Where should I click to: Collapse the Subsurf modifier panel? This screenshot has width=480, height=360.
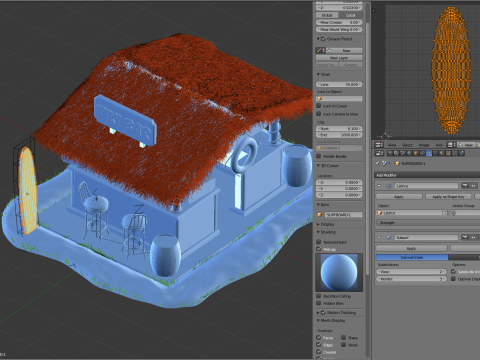pos(379,237)
